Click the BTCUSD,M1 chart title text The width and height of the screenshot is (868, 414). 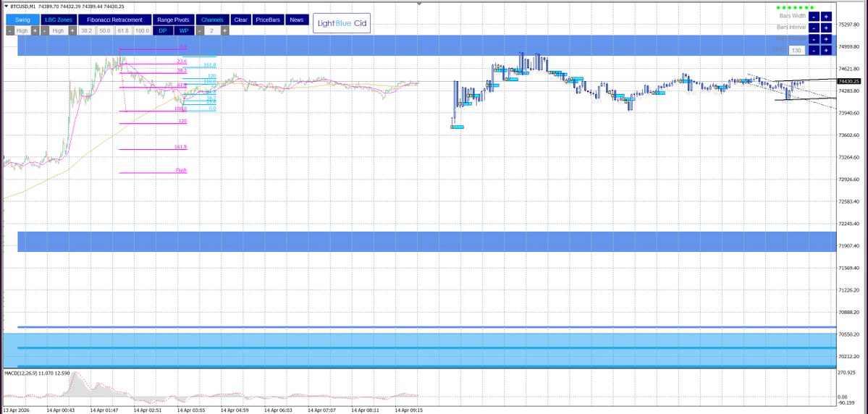22,6
